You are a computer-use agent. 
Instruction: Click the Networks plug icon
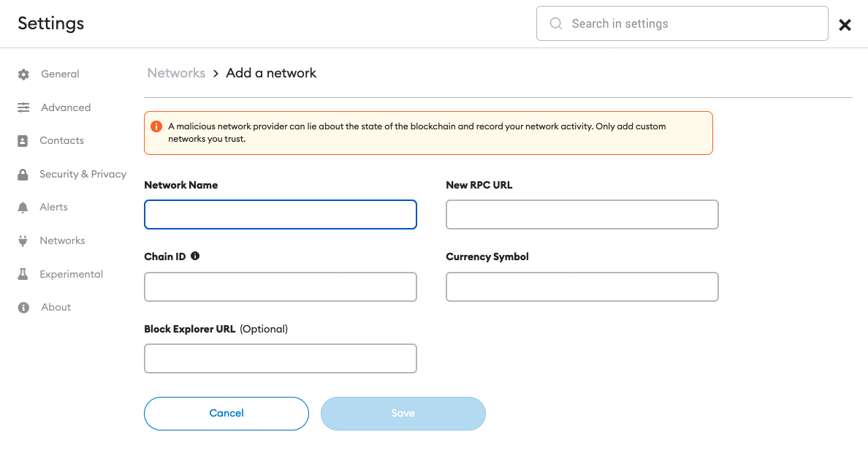(23, 241)
